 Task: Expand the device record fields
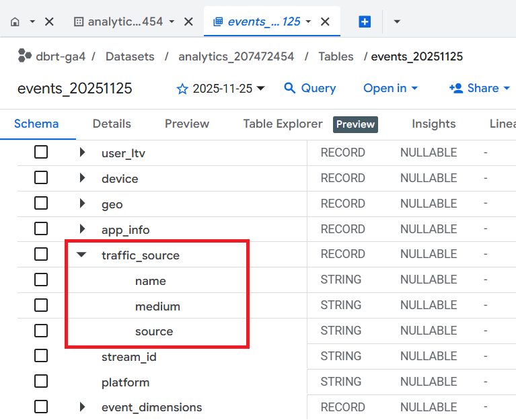pyautogui.click(x=82, y=178)
